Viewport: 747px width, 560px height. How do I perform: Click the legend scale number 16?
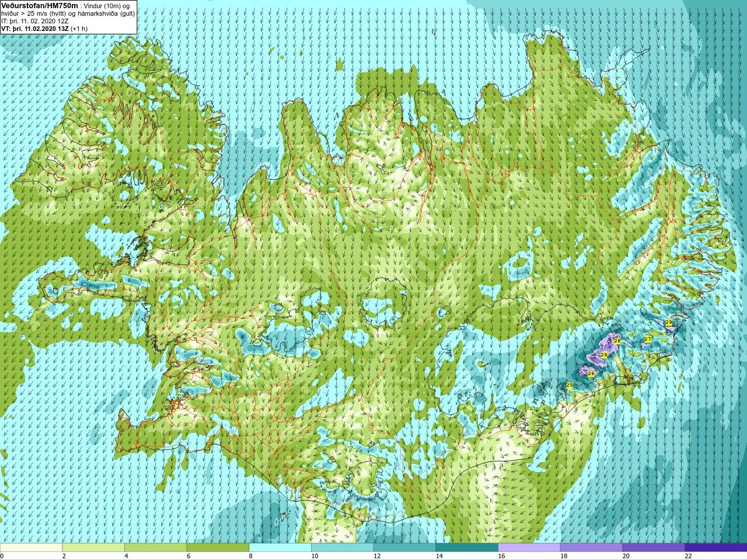point(502,556)
